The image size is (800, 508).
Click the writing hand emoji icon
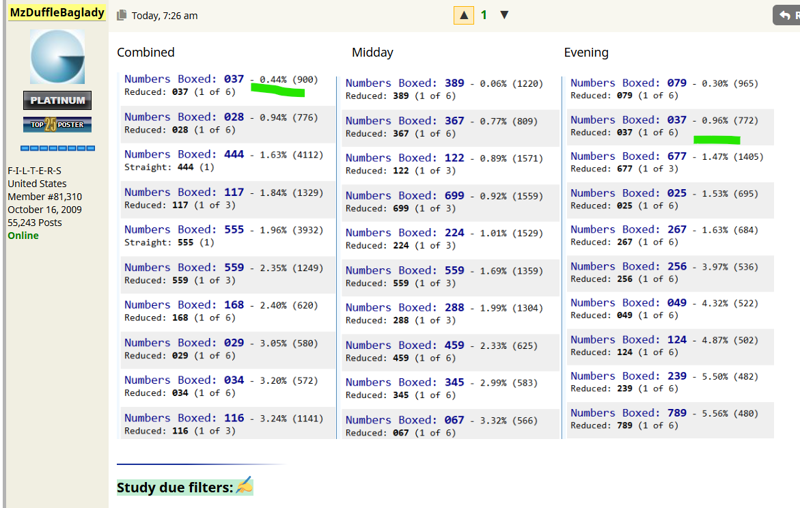click(x=244, y=486)
